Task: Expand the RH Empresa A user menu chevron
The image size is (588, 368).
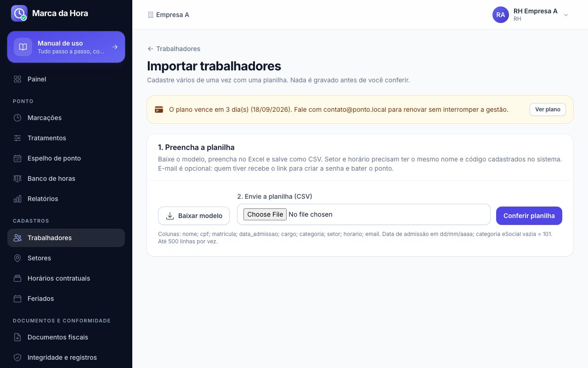Action: (566, 15)
